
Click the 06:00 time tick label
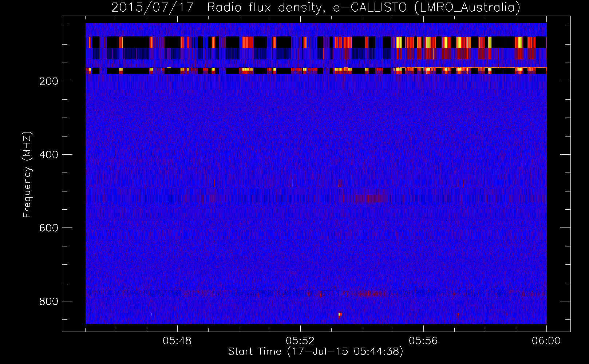pos(546,341)
